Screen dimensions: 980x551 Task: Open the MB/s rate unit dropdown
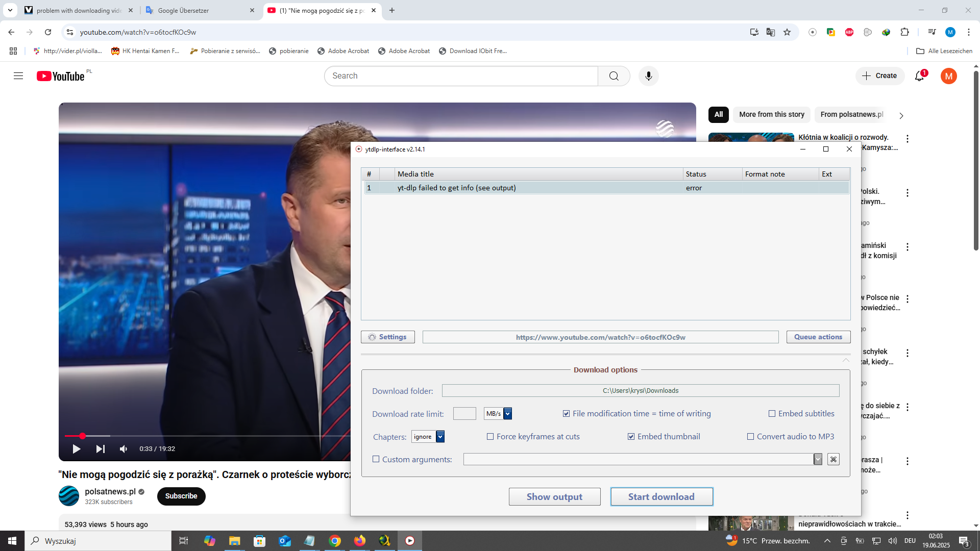pyautogui.click(x=507, y=414)
